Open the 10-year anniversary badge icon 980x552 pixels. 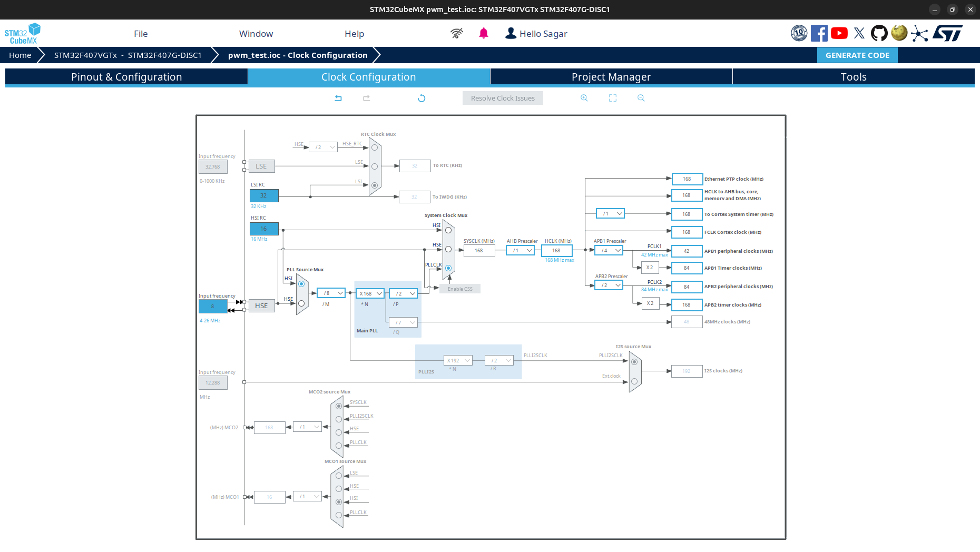799,33
